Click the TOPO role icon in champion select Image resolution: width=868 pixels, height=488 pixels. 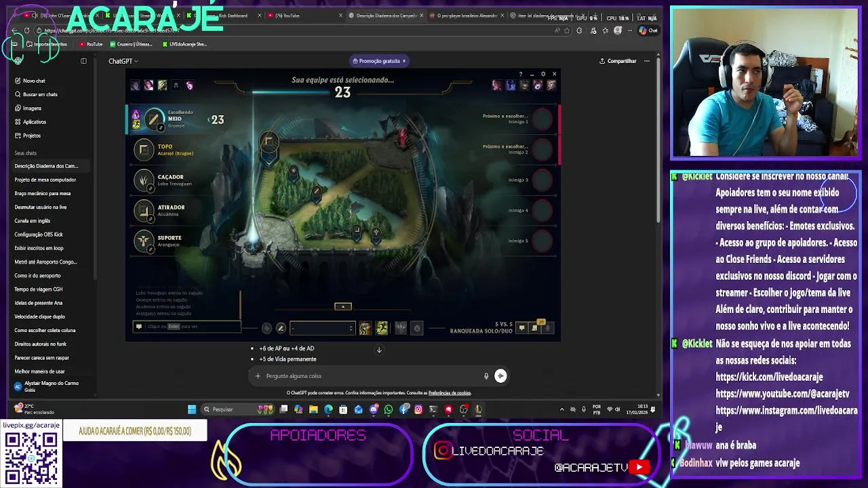[x=144, y=150]
